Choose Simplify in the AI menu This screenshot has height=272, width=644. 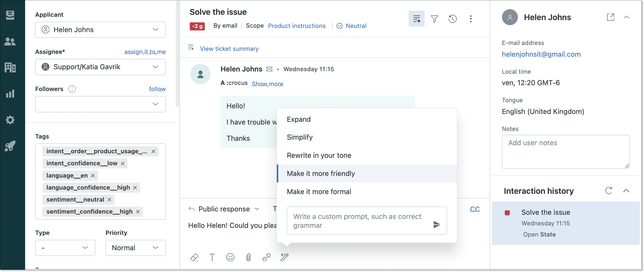(299, 137)
